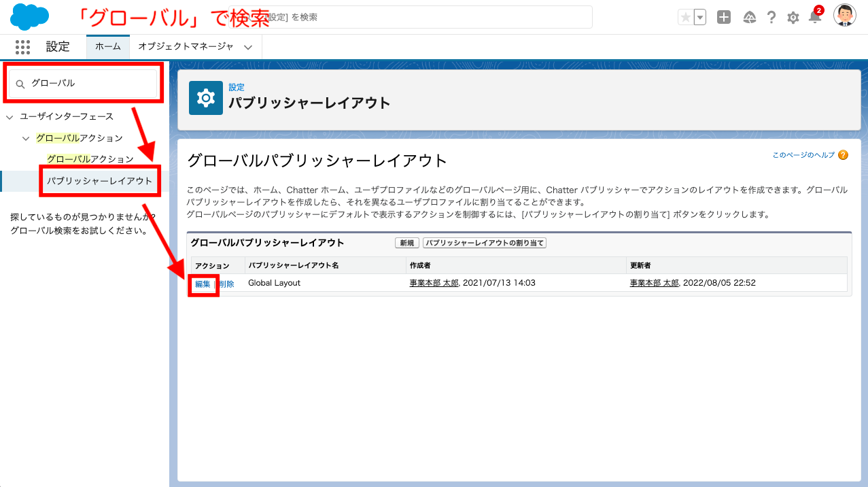Click the Salesforce cloud logo
868x487 pixels.
point(29,16)
